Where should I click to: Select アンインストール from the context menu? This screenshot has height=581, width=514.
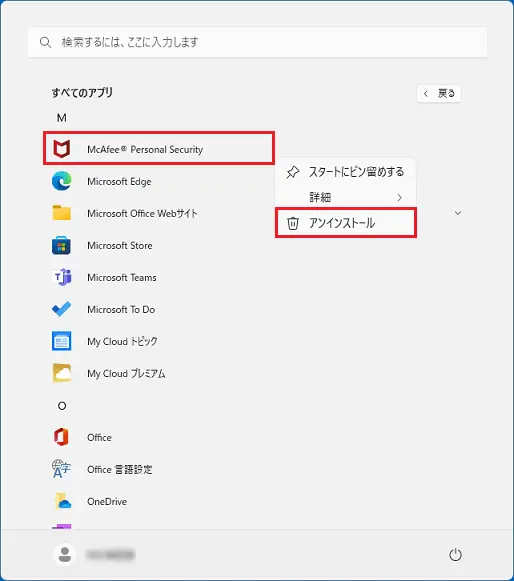tap(346, 223)
